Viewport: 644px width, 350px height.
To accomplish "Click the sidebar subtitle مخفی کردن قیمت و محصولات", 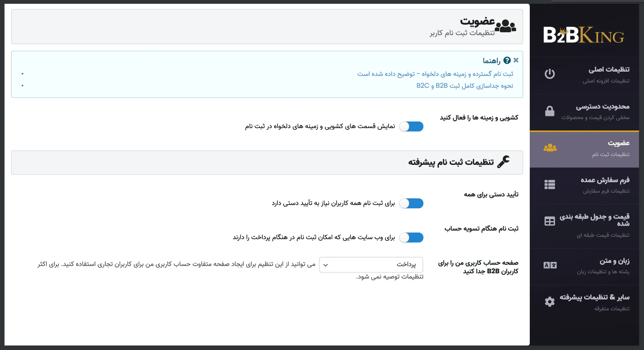I will (x=595, y=117).
